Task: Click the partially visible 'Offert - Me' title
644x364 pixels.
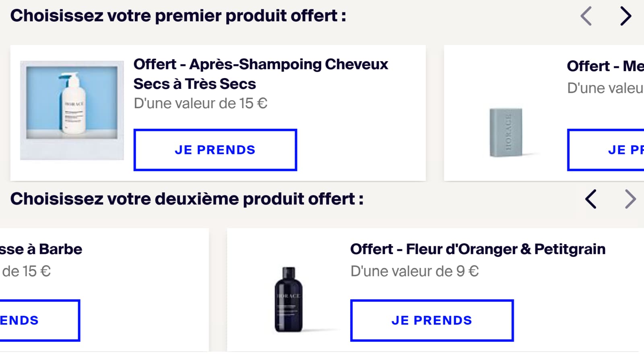Action: (x=605, y=66)
